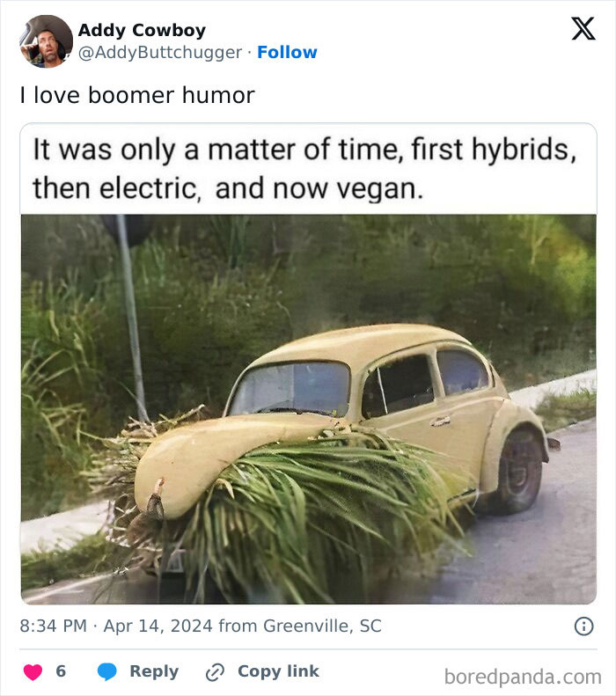616x696 pixels.
Task: Click the "I love boomer humor" tweet text
Action: 137,95
